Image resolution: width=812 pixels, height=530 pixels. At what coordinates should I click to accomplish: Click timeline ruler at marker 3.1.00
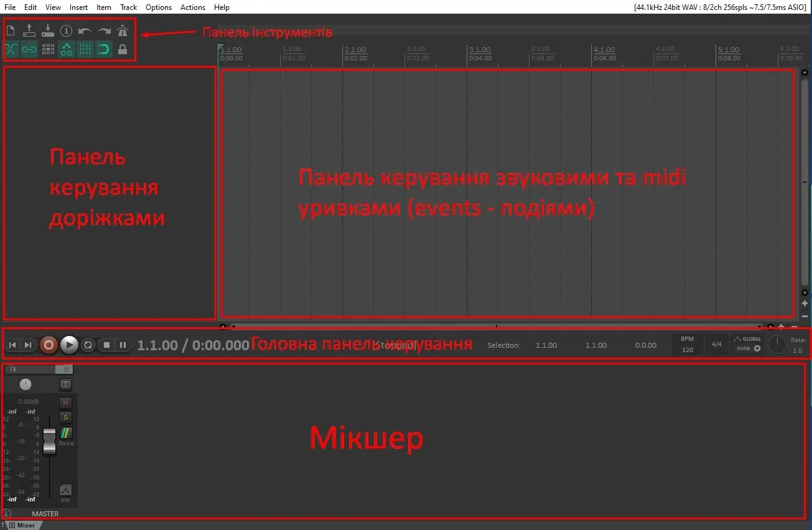pyautogui.click(x=480, y=50)
